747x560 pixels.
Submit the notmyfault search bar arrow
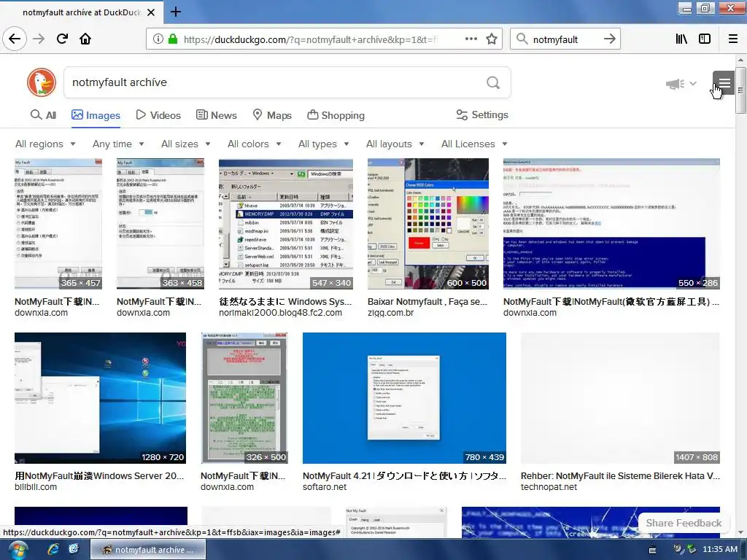point(609,39)
